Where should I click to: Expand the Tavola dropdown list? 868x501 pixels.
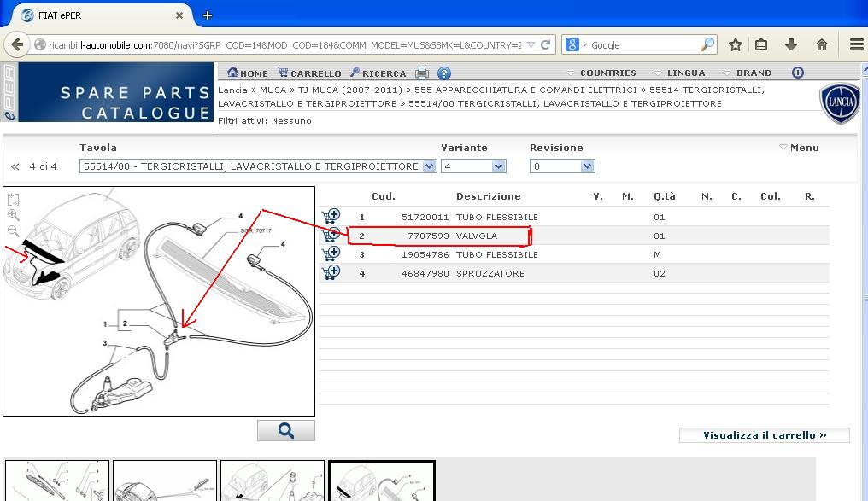[x=429, y=166]
